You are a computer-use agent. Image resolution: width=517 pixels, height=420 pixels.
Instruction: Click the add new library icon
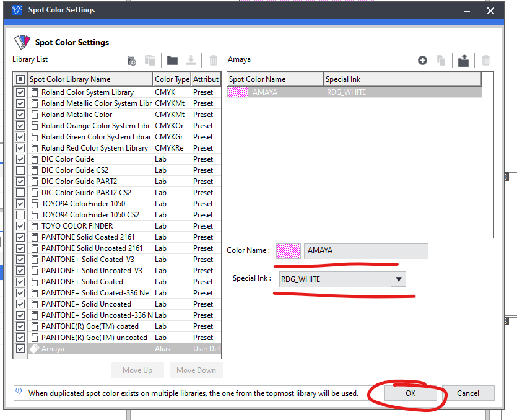click(x=131, y=60)
